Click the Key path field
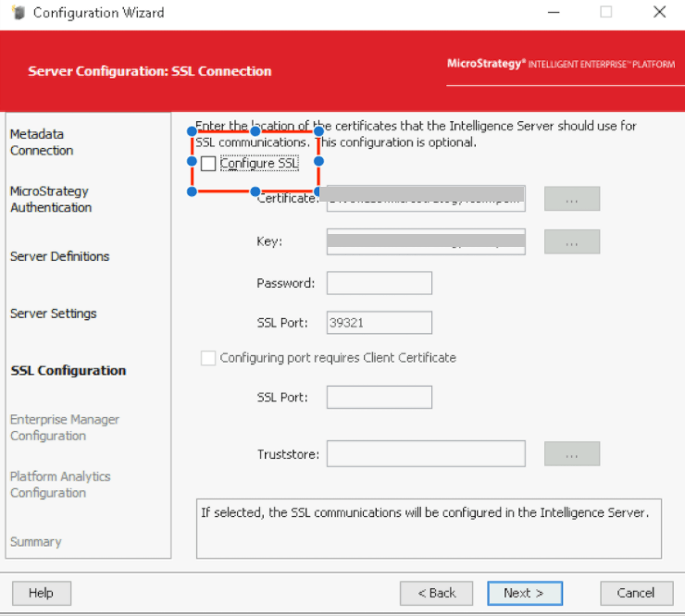685x616 pixels. (426, 241)
